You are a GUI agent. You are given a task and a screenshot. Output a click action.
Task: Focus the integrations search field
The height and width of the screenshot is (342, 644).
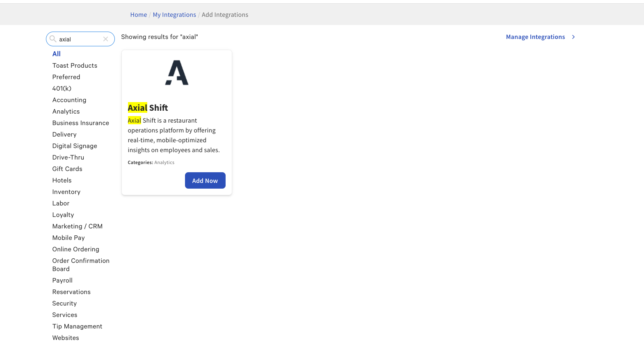tap(80, 39)
